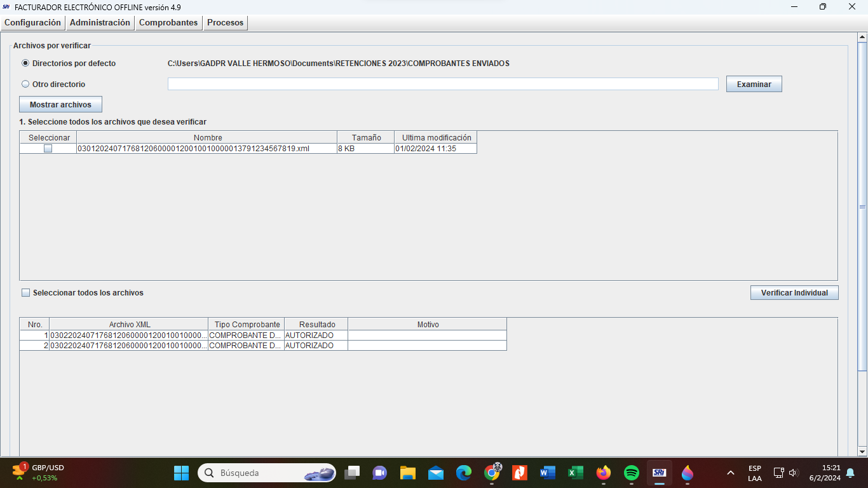868x488 pixels.
Task: Expand the hidden system tray icons chevron
Action: 731,473
